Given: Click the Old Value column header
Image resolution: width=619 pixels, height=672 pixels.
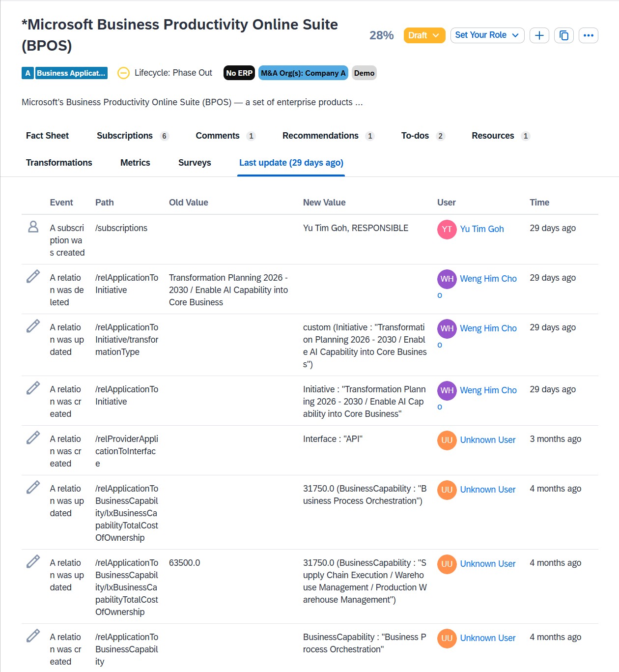Looking at the screenshot, I should tap(189, 203).
